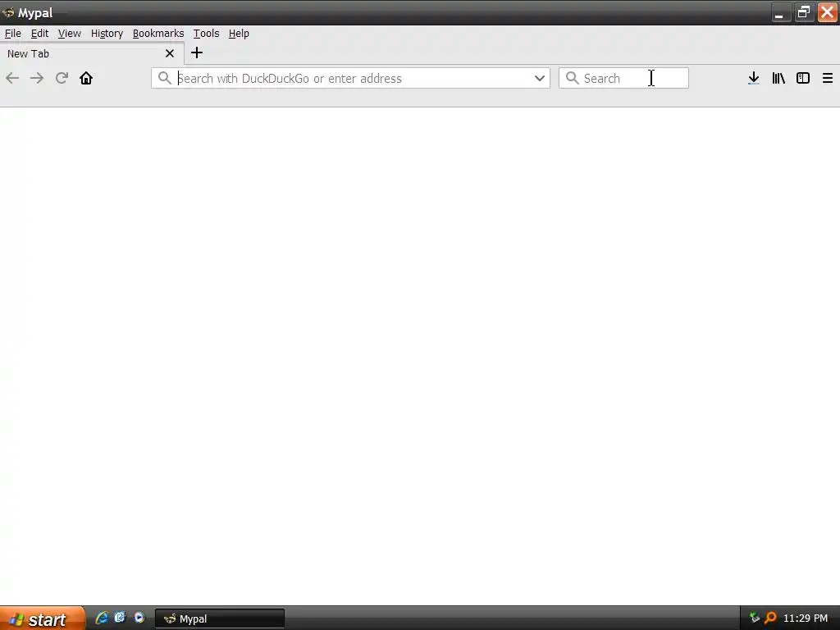Go forward using the forward arrow

click(x=37, y=78)
